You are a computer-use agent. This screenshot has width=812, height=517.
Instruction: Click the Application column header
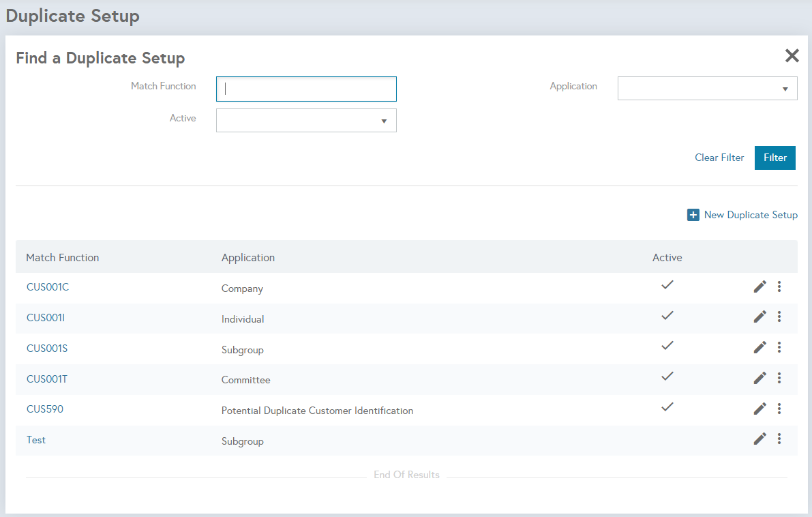[248, 257]
